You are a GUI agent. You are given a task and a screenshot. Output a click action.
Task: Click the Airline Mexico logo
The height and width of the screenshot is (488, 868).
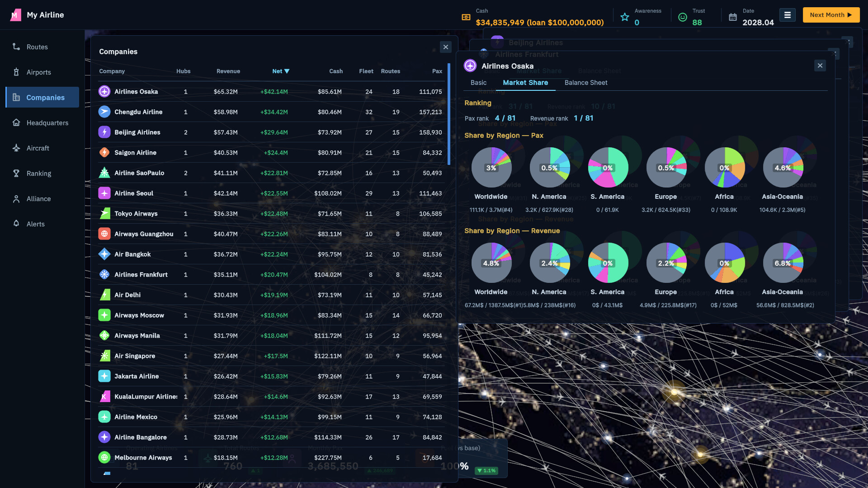(x=104, y=417)
